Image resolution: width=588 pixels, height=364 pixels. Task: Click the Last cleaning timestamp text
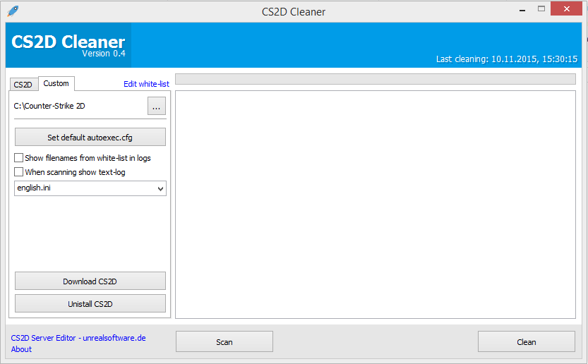pyautogui.click(x=507, y=59)
